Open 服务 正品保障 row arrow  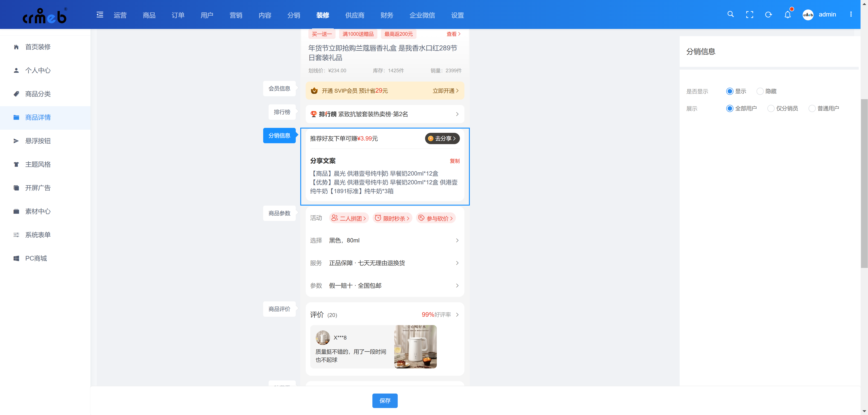click(457, 263)
